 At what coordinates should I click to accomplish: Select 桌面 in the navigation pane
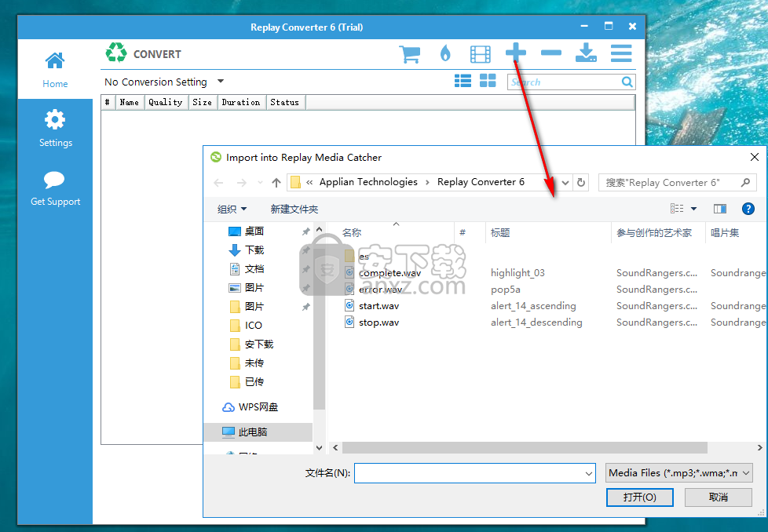(254, 231)
